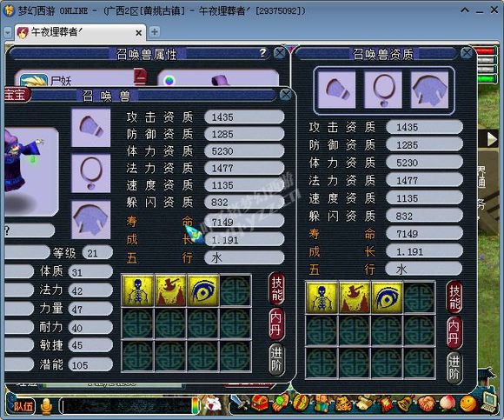Click the two-characters trade icon in toolbar
This screenshot has width=504, height=420.
pyautogui.click(x=322, y=403)
